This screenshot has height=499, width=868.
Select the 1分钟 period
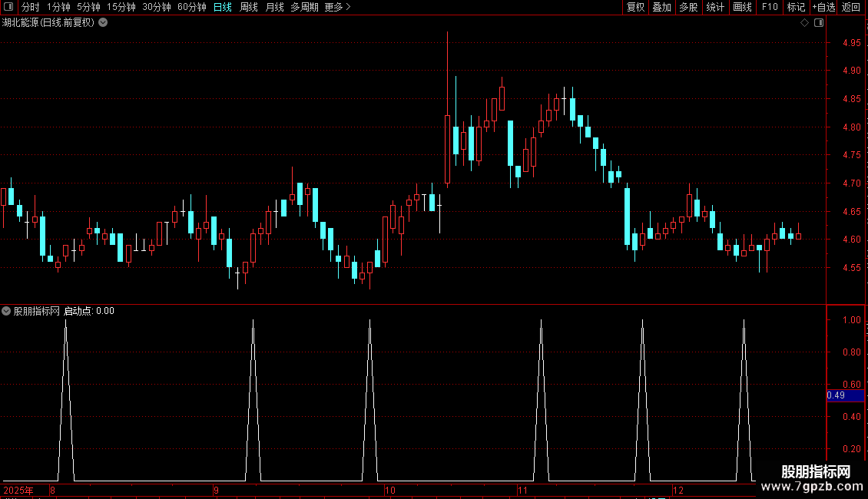[58, 7]
